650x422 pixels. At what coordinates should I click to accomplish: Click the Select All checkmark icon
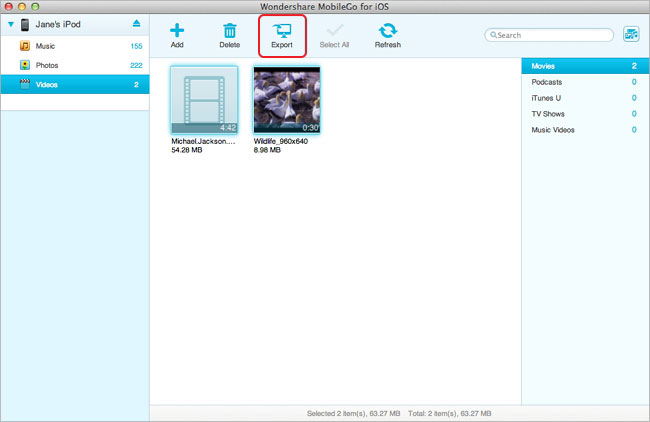pyautogui.click(x=334, y=30)
